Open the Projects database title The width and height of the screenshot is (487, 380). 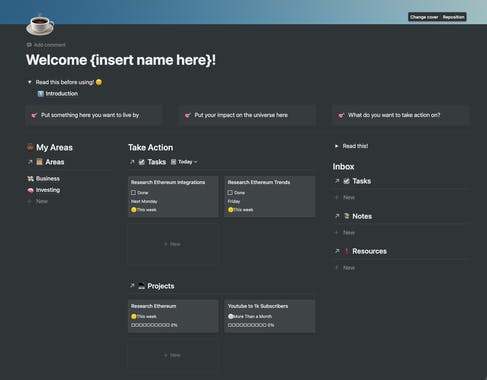[x=161, y=286]
